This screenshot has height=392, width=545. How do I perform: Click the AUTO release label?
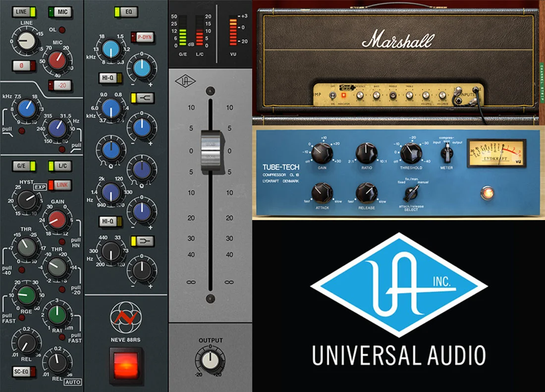(73, 382)
